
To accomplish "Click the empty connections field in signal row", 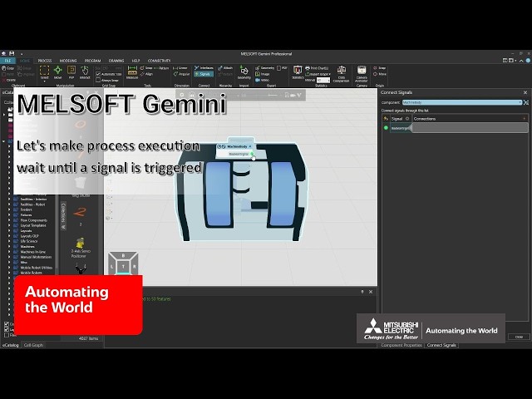I will [x=470, y=128].
